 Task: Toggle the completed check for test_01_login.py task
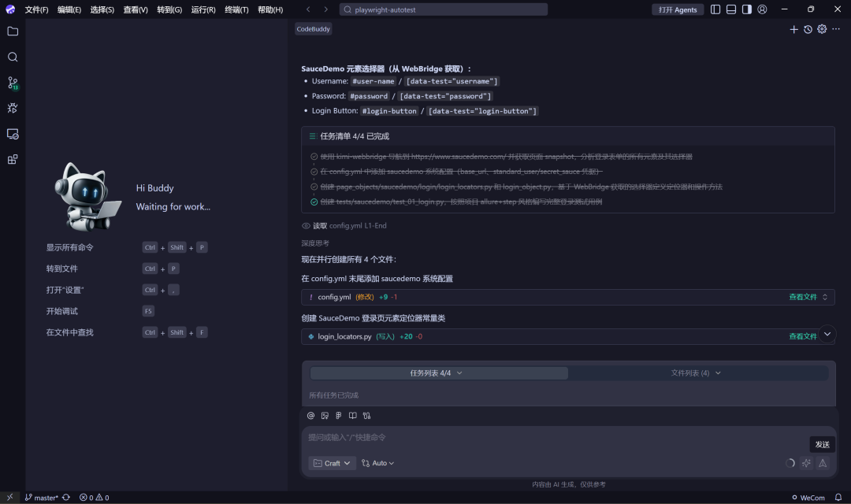(314, 202)
